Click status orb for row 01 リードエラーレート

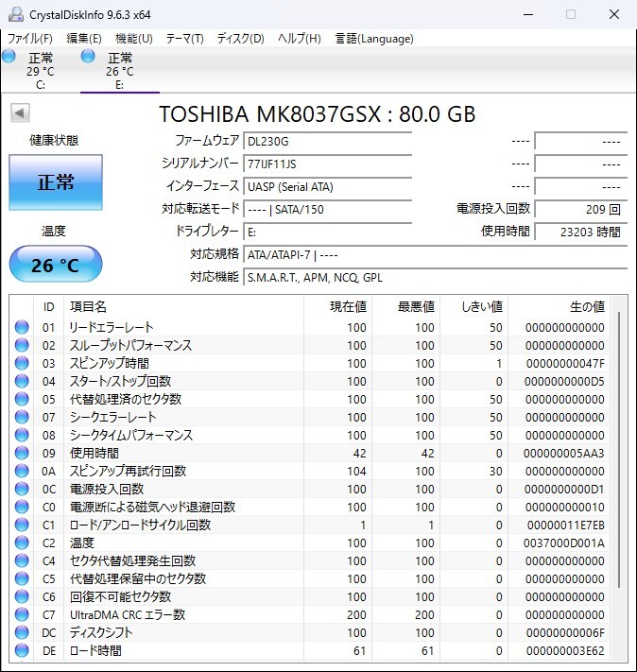tap(22, 327)
